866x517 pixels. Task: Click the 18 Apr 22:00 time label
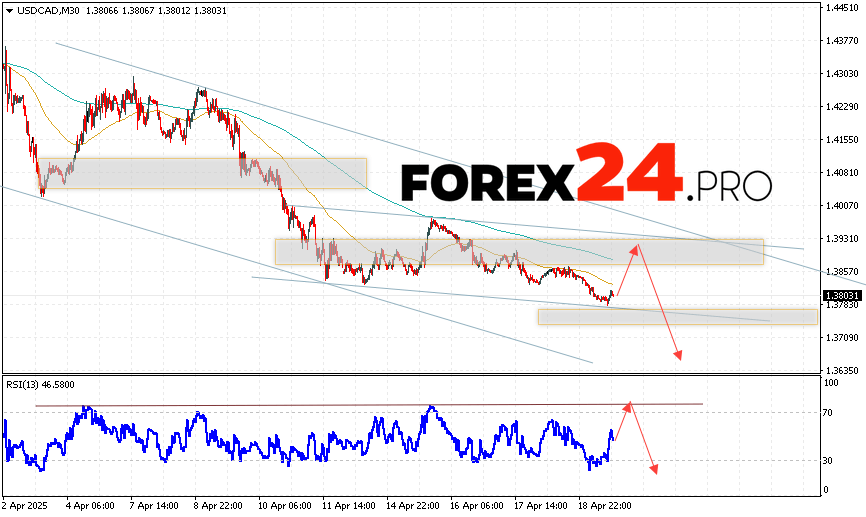[607, 506]
